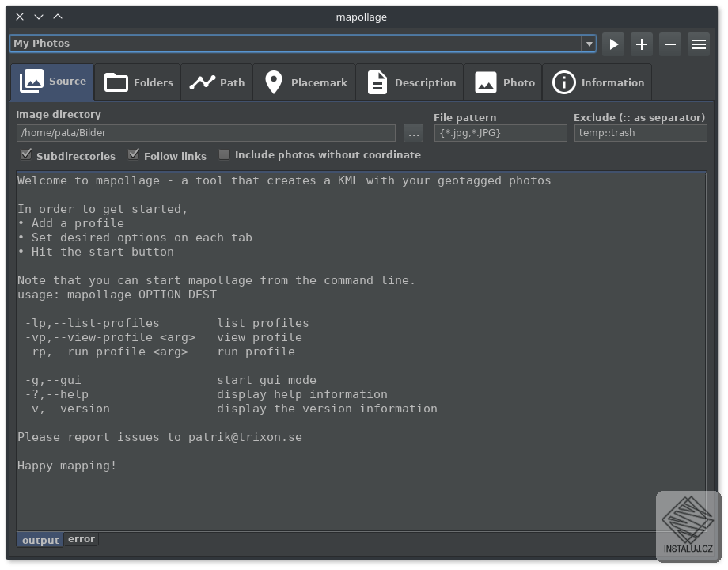Open the Path tab

[x=217, y=82]
